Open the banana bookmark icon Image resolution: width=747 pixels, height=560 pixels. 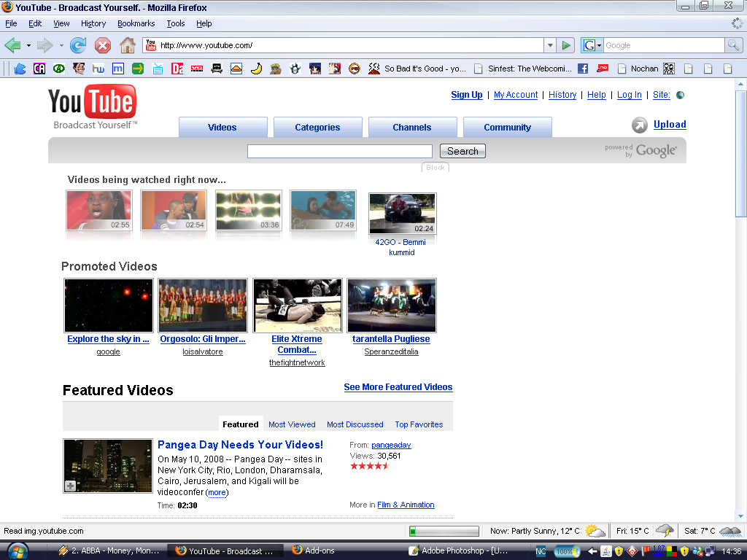256,69
